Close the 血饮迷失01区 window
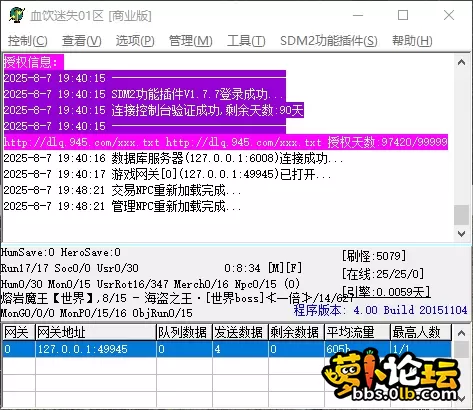Screen dimensions: 473x410 click(449, 15)
